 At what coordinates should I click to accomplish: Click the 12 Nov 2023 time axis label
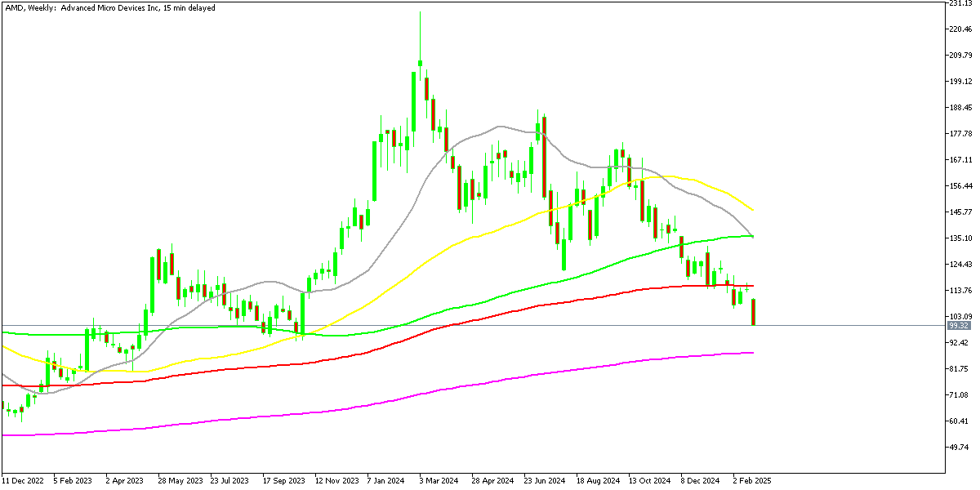(337, 481)
